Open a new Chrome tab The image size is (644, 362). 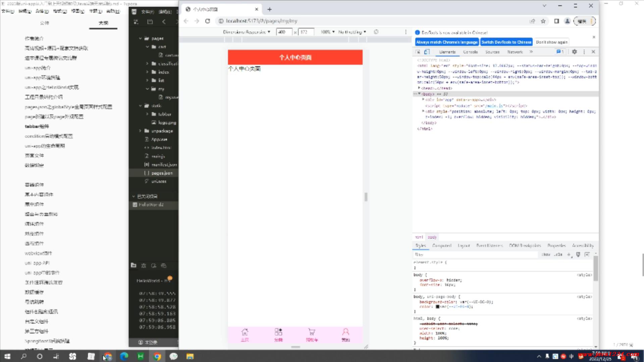point(269,9)
